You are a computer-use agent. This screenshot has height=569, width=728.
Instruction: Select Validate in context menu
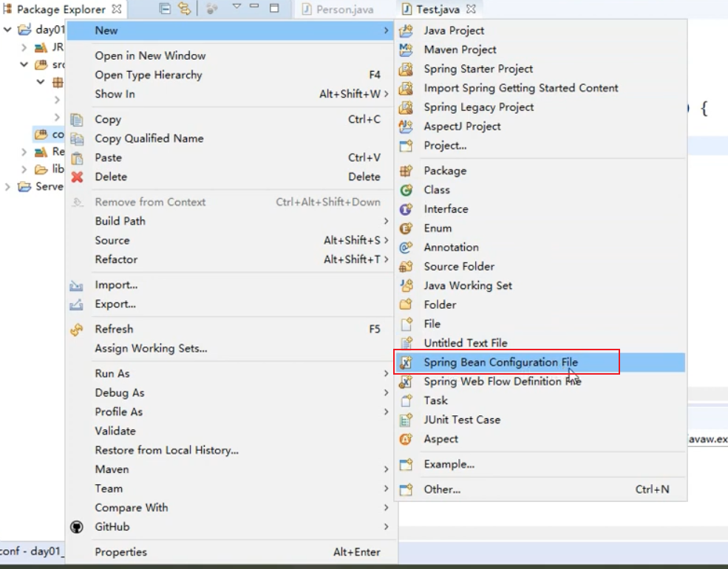click(231, 431)
